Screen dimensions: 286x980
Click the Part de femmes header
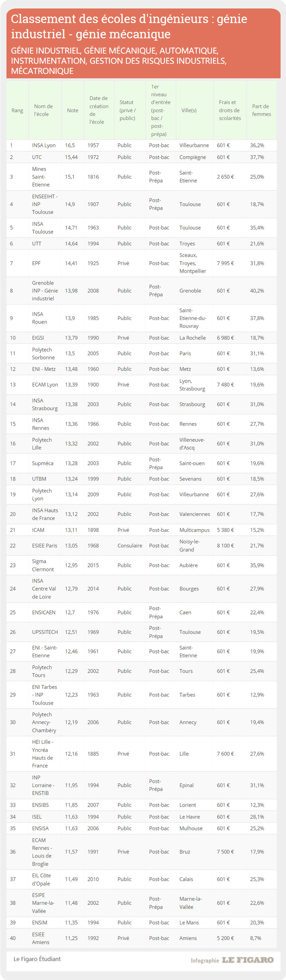coord(261,110)
